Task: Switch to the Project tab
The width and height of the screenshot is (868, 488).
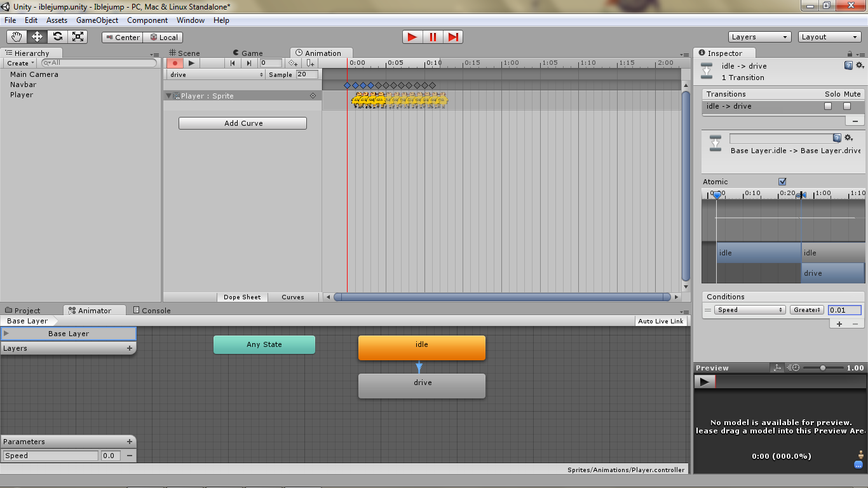Action: click(23, 311)
